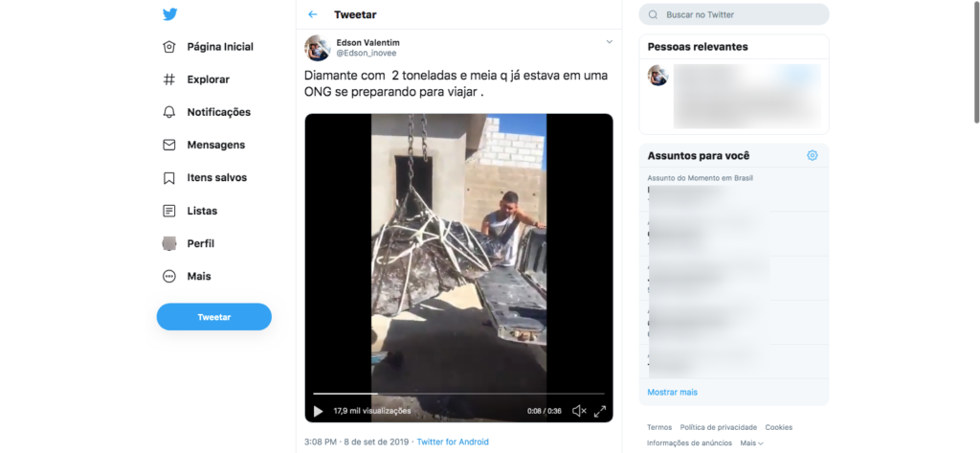Click the Buscar no Twitter search field
The width and height of the screenshot is (980, 453).
(734, 14)
